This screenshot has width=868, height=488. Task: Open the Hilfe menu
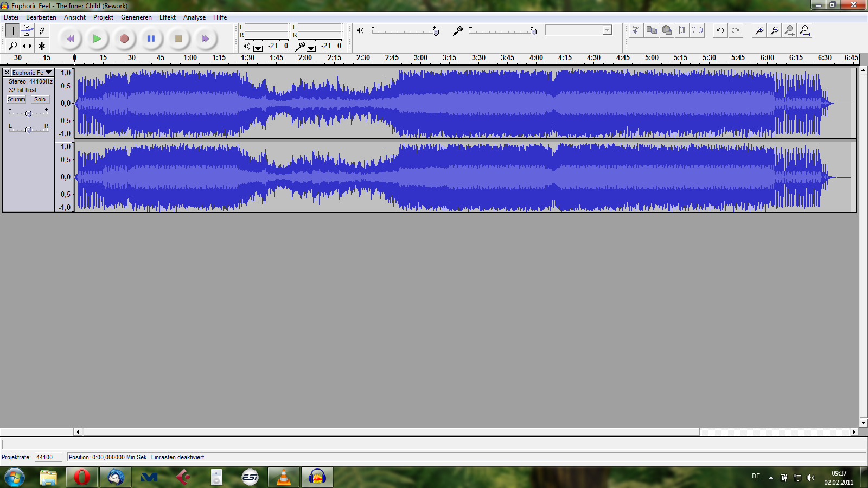coord(220,17)
